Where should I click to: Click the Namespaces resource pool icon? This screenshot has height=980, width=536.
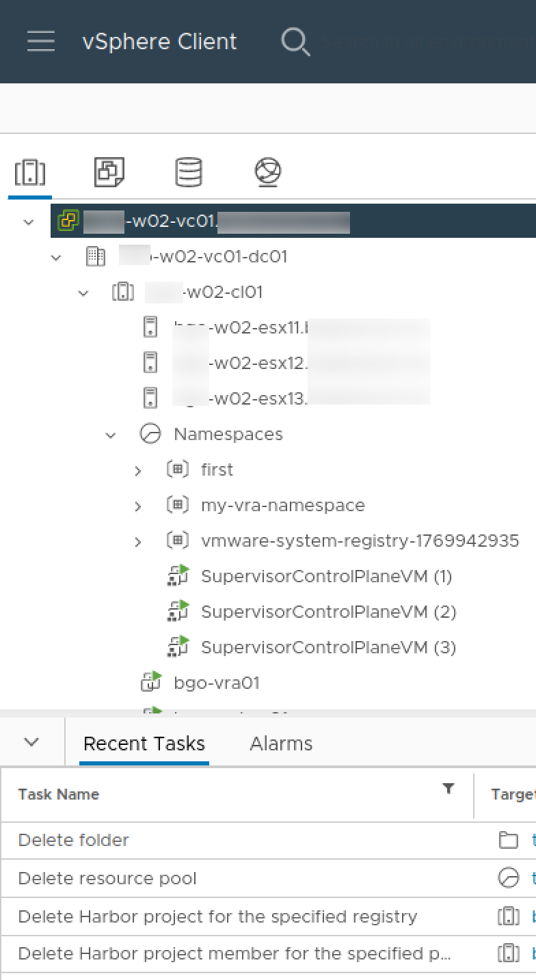[x=150, y=434]
